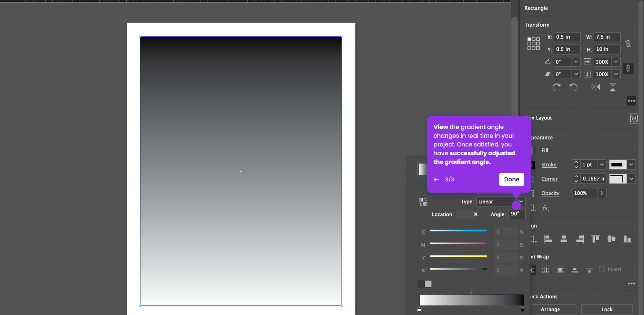Toggle constrain scaling proportions link icon
Viewport: 644px width, 315px height.
[x=628, y=68]
